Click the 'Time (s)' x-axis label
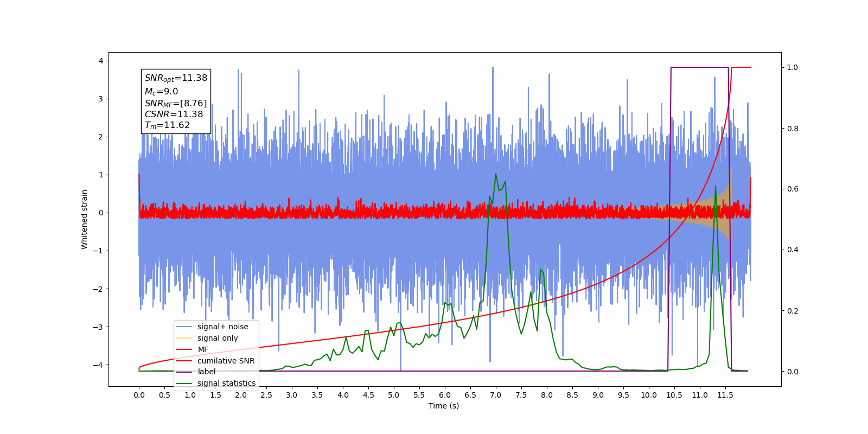The image size is (868, 434). pyautogui.click(x=444, y=406)
